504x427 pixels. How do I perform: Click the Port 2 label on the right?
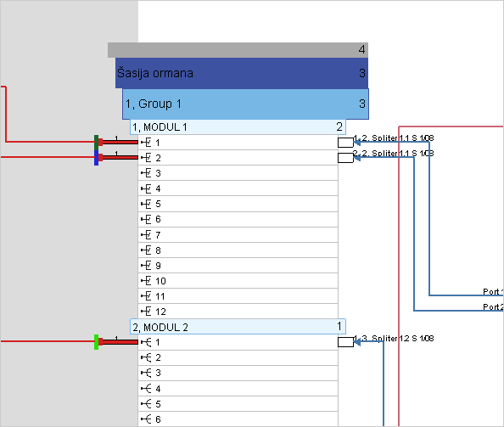493,307
